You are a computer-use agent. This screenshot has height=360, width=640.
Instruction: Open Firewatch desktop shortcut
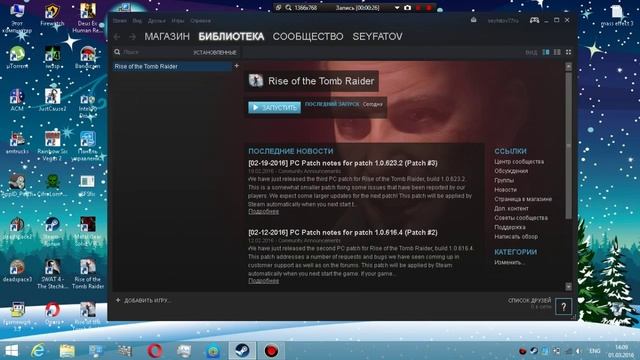(52, 16)
